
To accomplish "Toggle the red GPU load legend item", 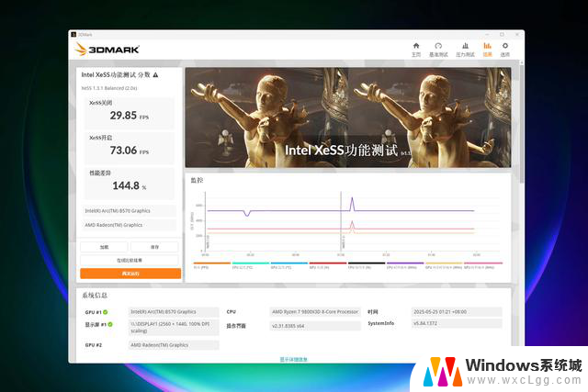I will tap(328, 265).
